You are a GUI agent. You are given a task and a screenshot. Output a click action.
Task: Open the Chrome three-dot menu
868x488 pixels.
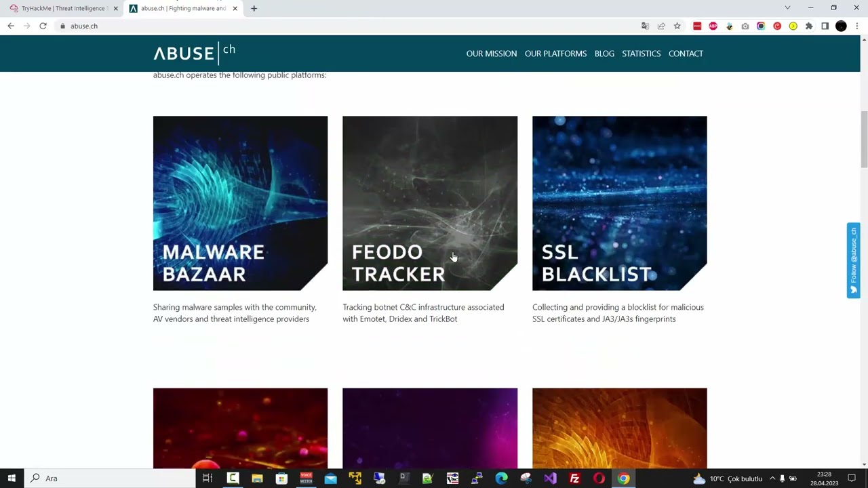(857, 26)
